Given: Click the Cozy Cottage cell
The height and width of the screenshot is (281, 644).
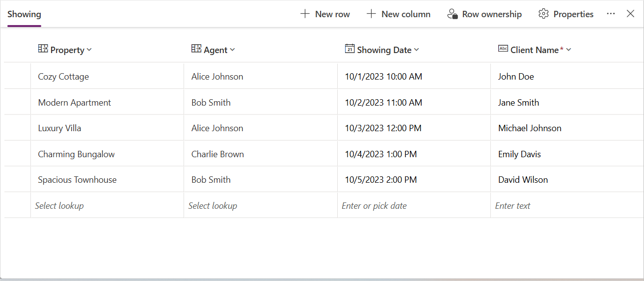Looking at the screenshot, I should (107, 76).
